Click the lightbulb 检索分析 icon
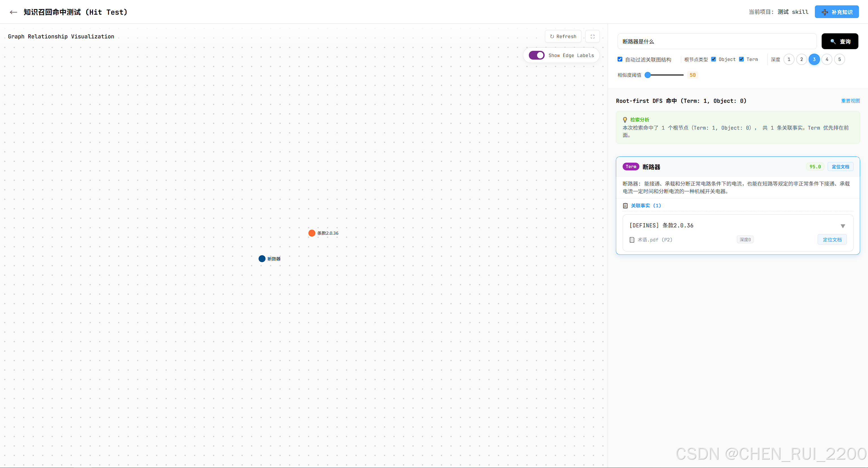The width and height of the screenshot is (868, 468). pos(625,120)
